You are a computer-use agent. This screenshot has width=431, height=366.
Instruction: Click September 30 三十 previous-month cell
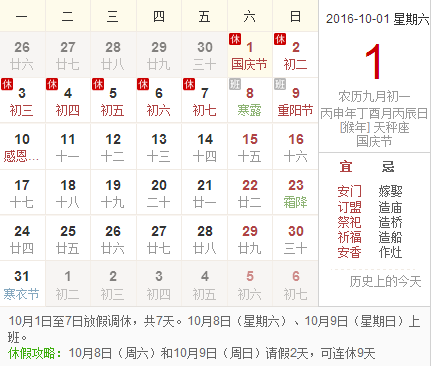click(x=204, y=55)
